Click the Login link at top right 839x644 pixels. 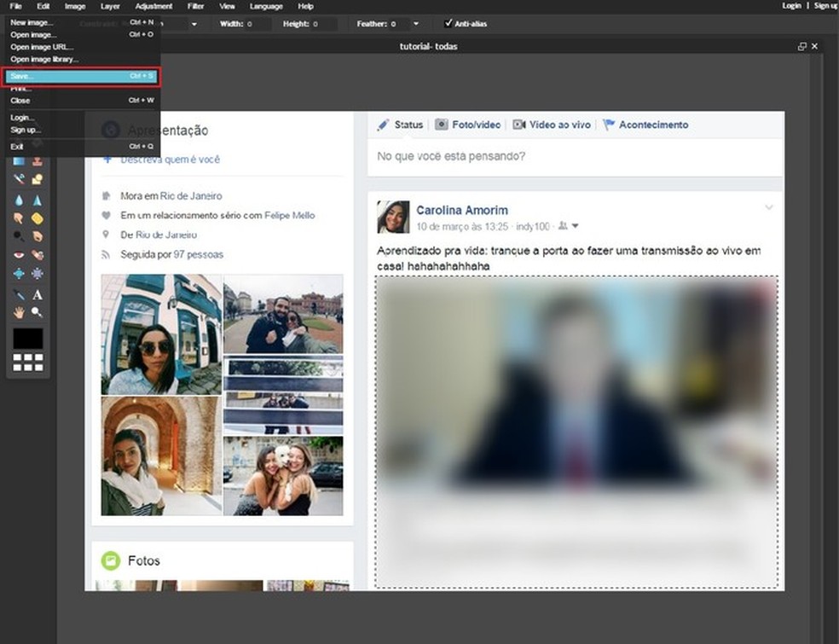tap(791, 6)
